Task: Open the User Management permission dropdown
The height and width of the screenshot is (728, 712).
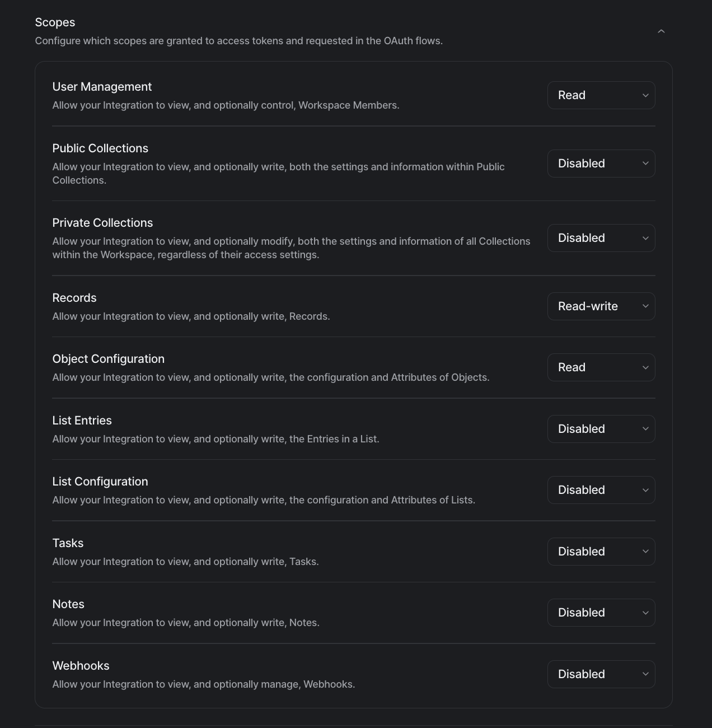Action: coord(601,95)
